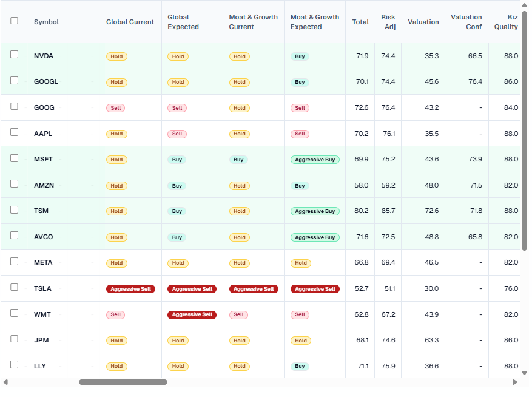Image resolution: width=532 pixels, height=397 pixels.
Task: Select the Biz Quality column header
Action: 507,22
